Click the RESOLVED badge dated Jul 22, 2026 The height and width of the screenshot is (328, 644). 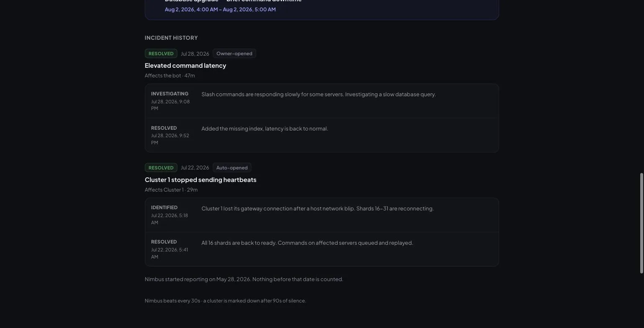point(161,168)
